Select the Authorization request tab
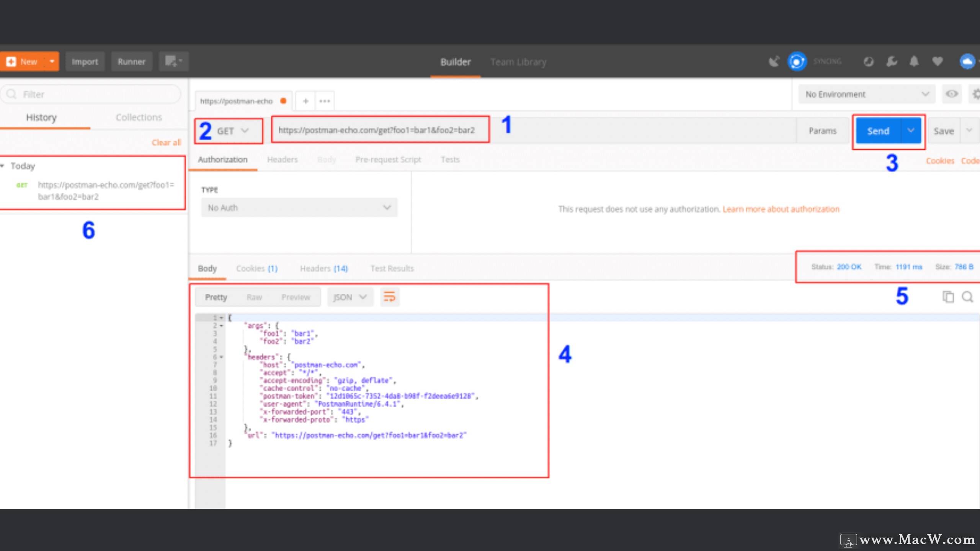The width and height of the screenshot is (980, 551). 222,160
